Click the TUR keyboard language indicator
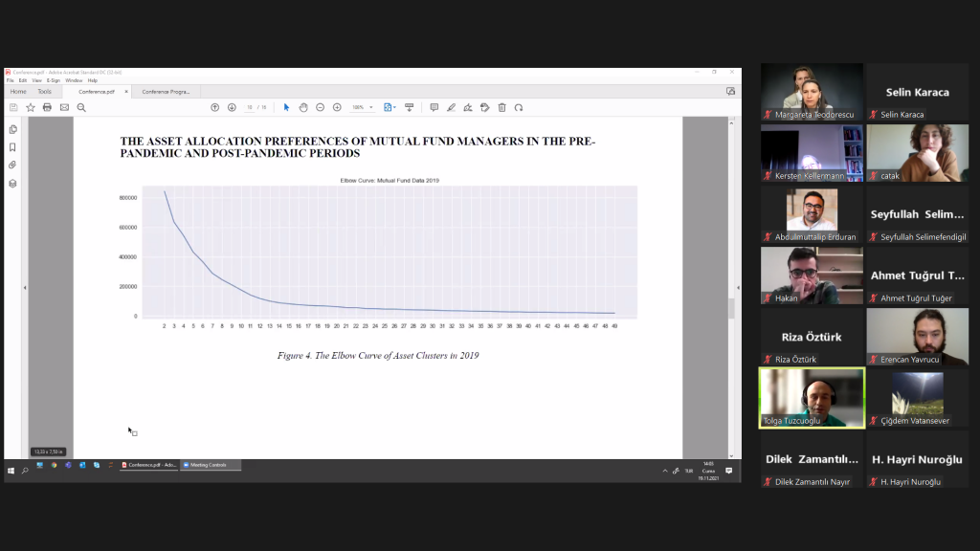Viewport: 980px width, 551px height. (689, 471)
